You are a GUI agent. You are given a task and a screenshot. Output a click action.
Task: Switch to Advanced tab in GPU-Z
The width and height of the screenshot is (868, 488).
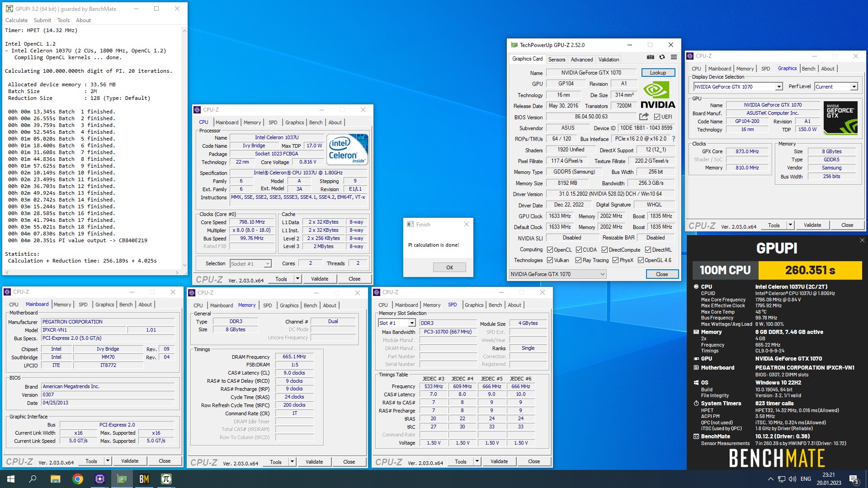click(581, 60)
